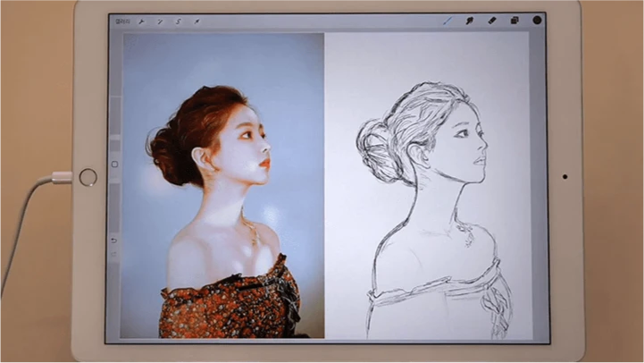Open the Actions wrench menu
Screen dimensions: 644x363
(x=141, y=21)
